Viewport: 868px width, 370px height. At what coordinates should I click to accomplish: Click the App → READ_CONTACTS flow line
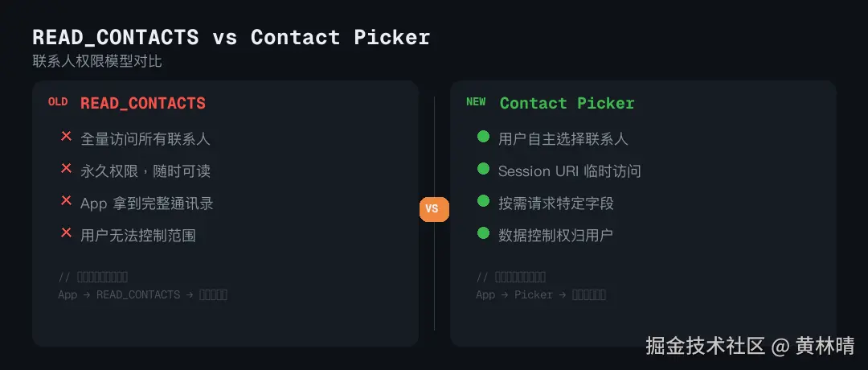(142, 294)
